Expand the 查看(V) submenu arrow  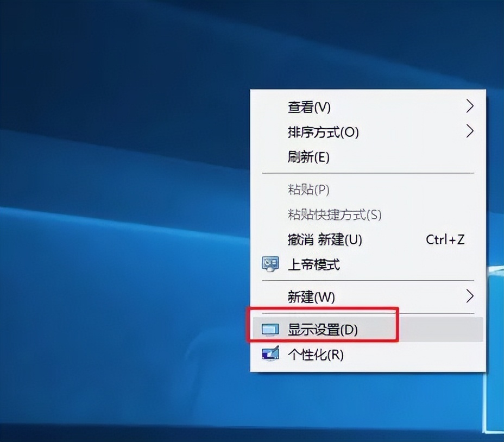point(470,106)
